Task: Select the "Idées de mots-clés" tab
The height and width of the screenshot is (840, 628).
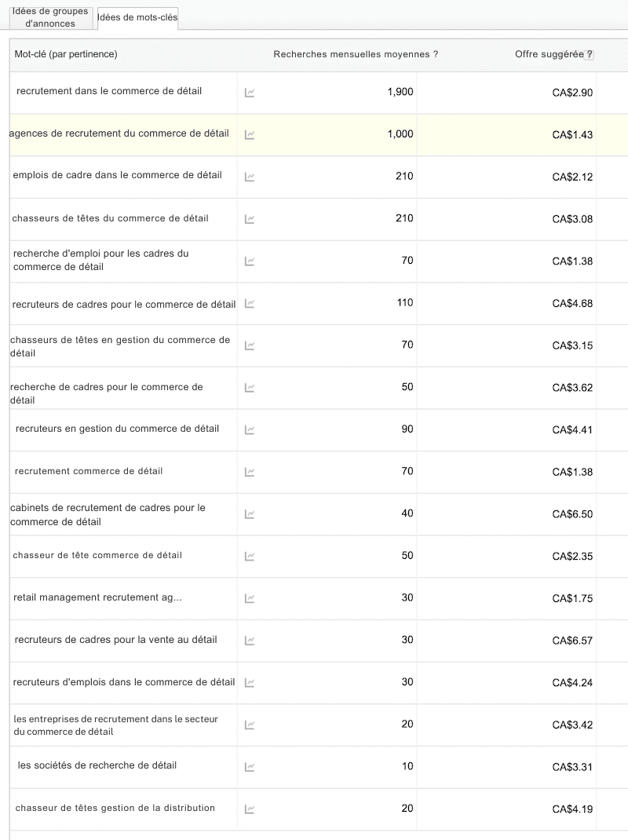Action: 137,18
